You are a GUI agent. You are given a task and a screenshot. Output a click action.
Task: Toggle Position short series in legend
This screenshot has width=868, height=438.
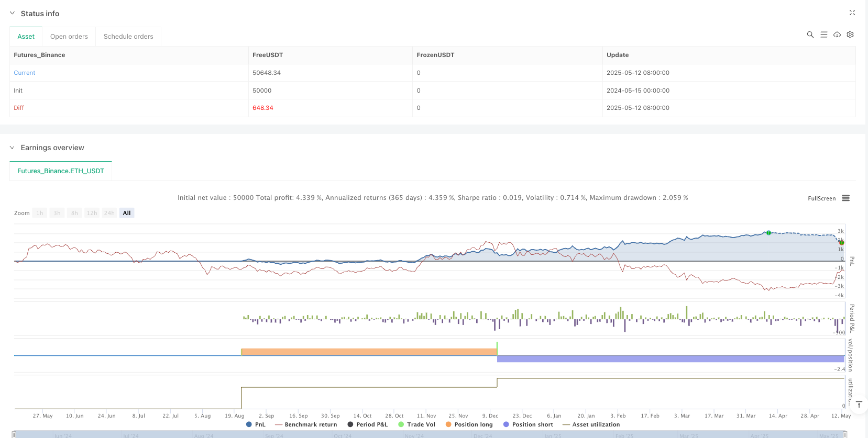click(528, 424)
